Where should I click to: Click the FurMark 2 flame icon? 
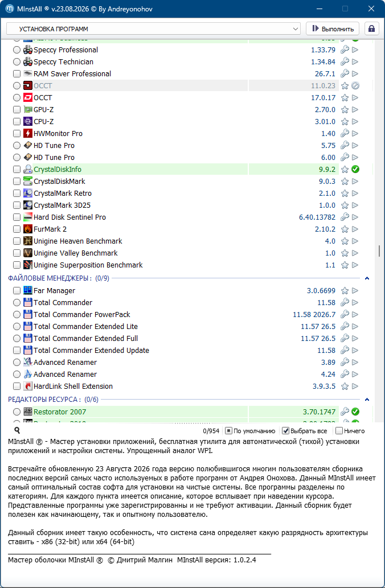(x=28, y=229)
